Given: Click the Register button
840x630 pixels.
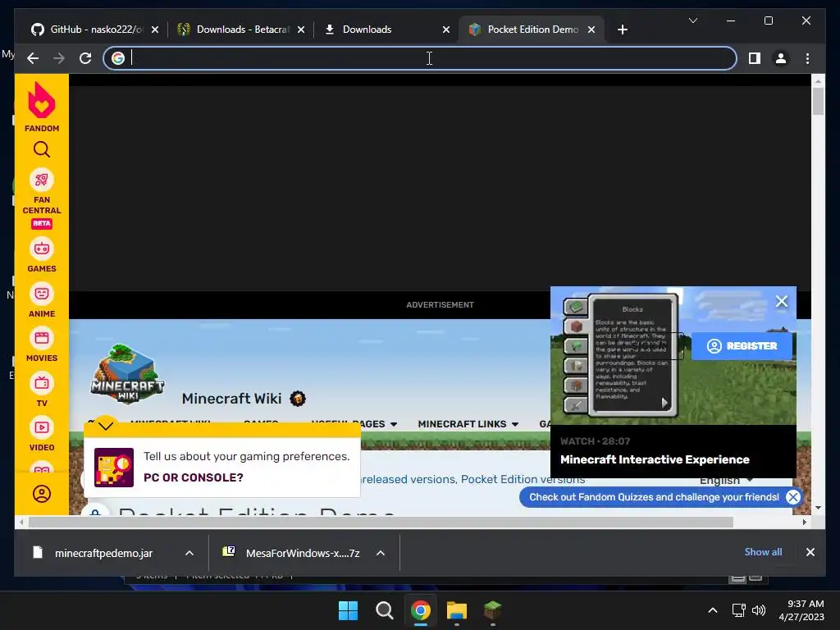Looking at the screenshot, I should pyautogui.click(x=742, y=346).
